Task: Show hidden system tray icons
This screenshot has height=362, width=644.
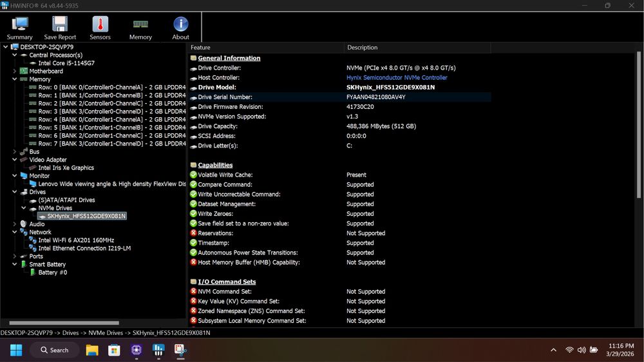Action: click(x=553, y=350)
